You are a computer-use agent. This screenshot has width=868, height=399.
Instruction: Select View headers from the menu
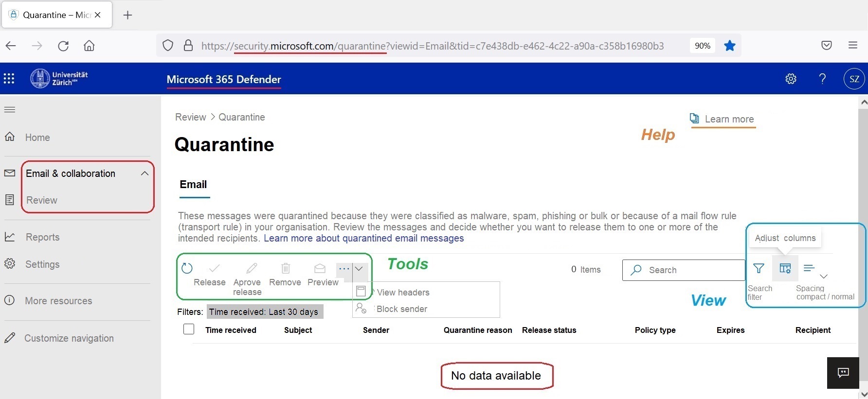[403, 293]
